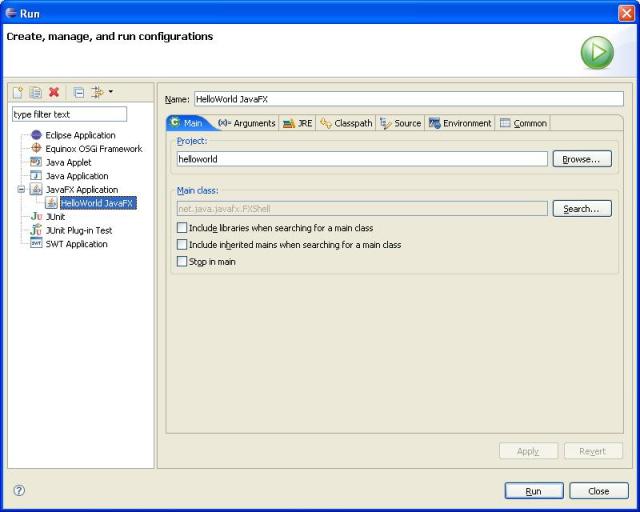Click the Duplicate launch configuration icon
Image resolution: width=640 pixels, height=512 pixels.
coord(36,93)
